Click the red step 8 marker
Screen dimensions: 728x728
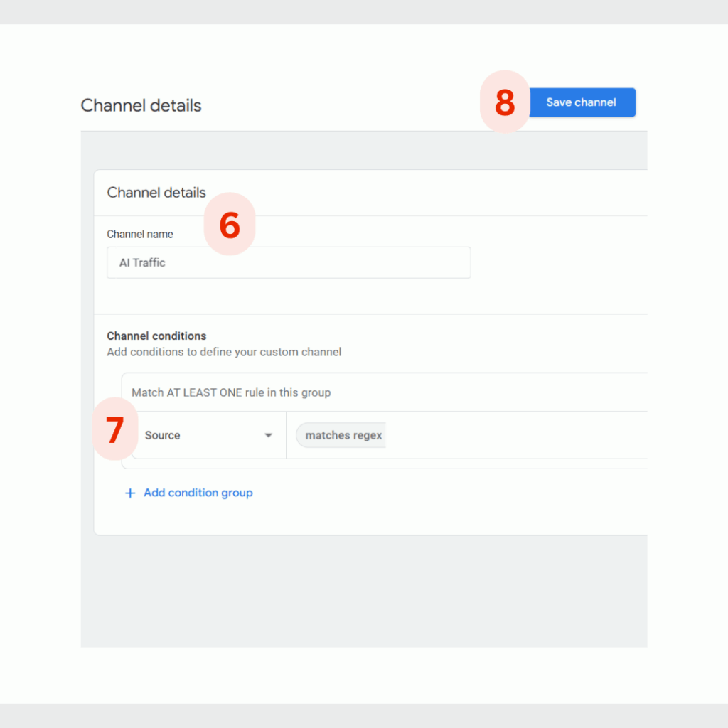505,102
